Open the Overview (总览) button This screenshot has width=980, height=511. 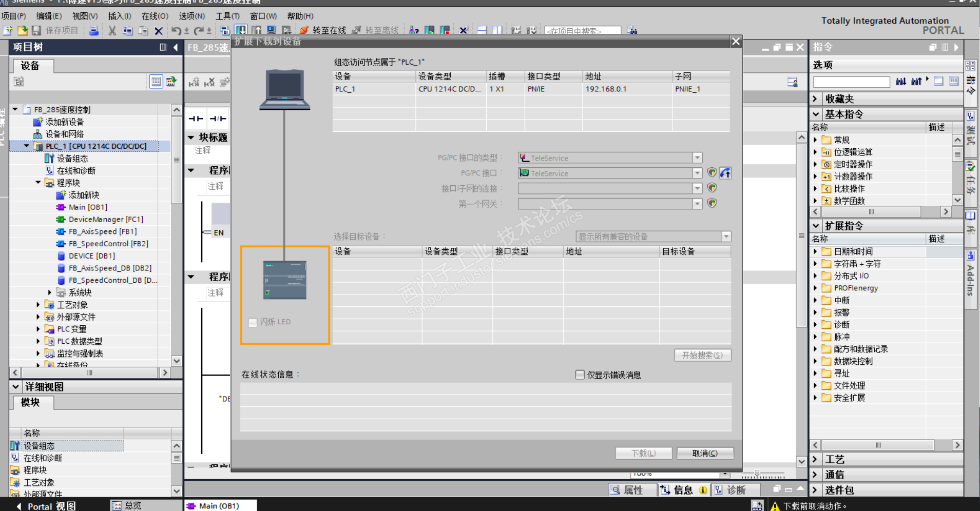(127, 505)
